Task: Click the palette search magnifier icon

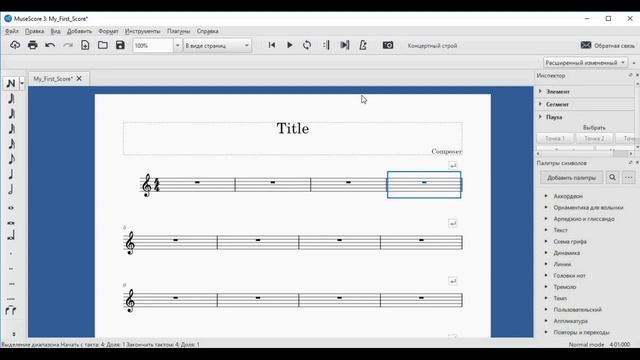Action: coord(612,178)
